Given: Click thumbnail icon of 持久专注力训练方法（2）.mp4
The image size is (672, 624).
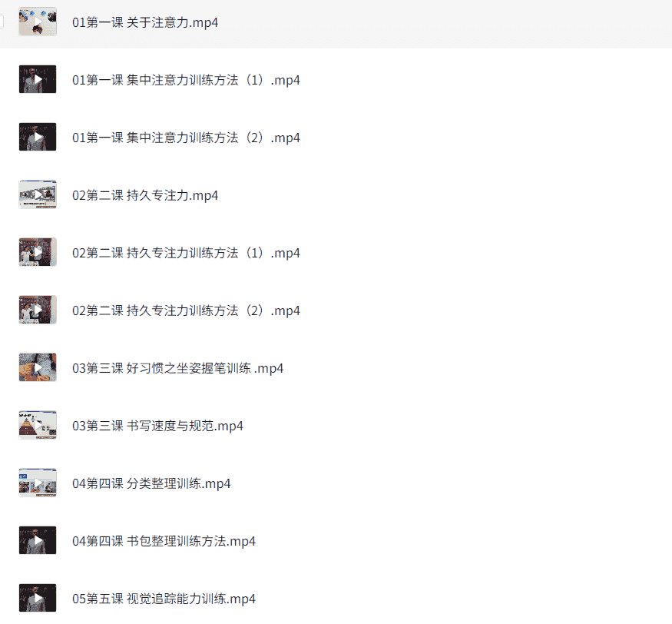Looking at the screenshot, I should point(38,310).
